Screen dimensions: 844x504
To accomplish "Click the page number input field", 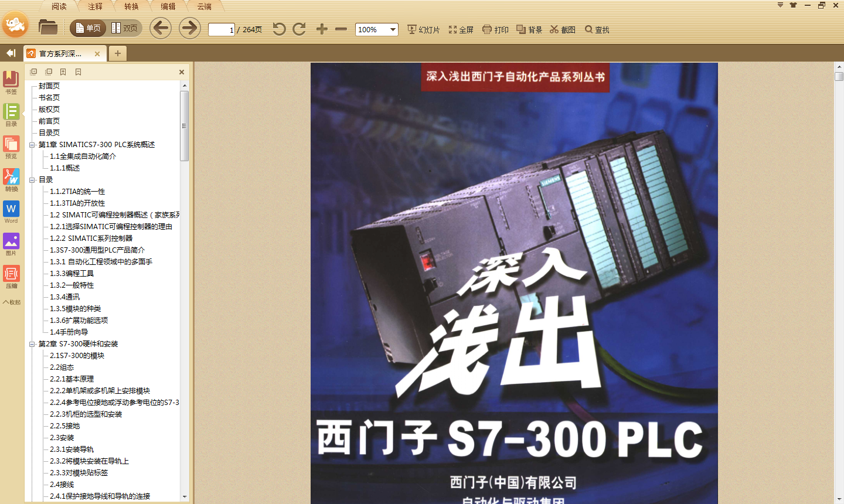I will coord(221,29).
